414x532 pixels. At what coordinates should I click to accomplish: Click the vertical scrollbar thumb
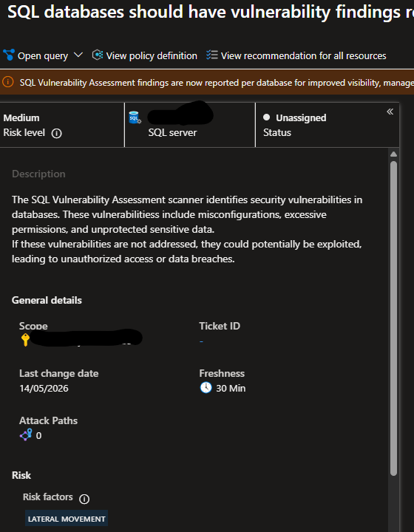(x=393, y=318)
